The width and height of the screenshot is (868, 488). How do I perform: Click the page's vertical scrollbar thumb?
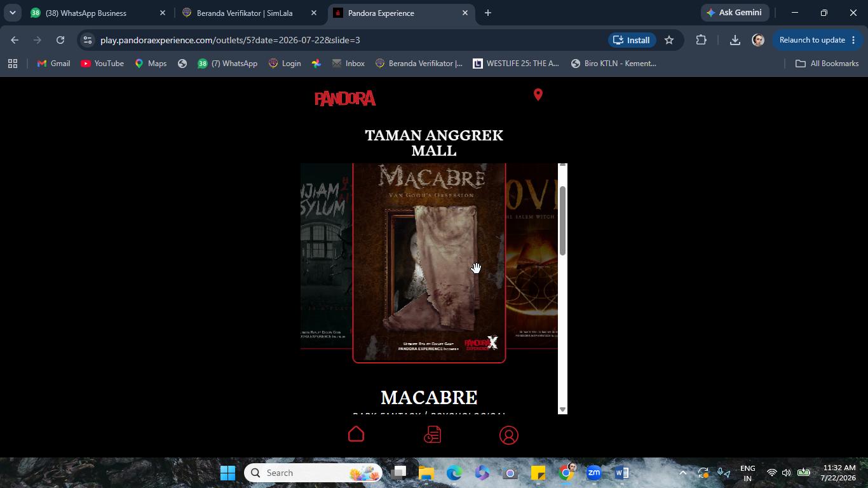(562, 221)
